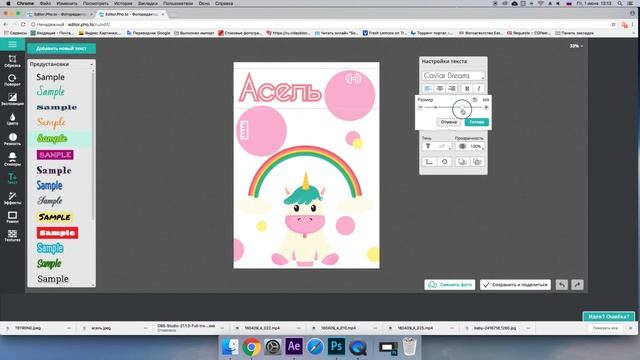
Task: Open the Caviar Dreams font dropdown
Action: (x=453, y=76)
